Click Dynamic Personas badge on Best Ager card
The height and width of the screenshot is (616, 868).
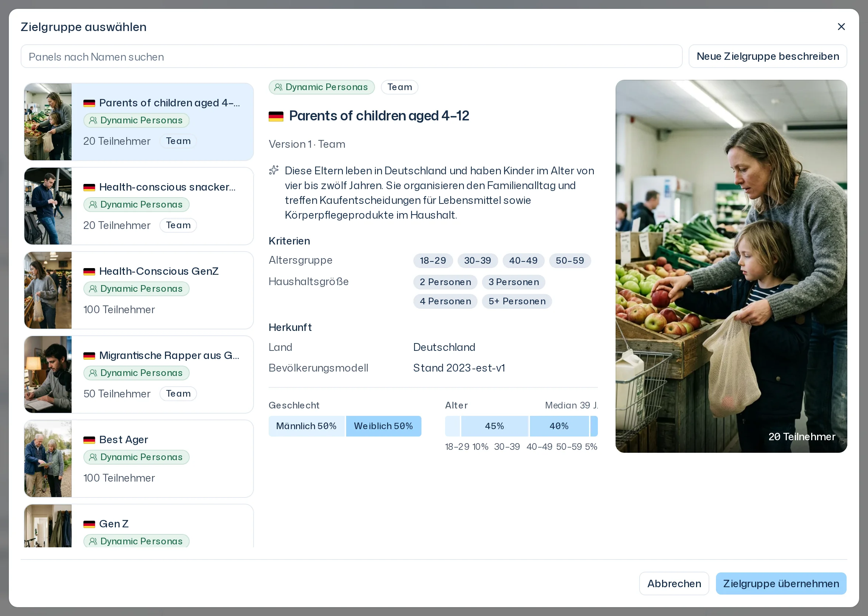pyautogui.click(x=137, y=457)
